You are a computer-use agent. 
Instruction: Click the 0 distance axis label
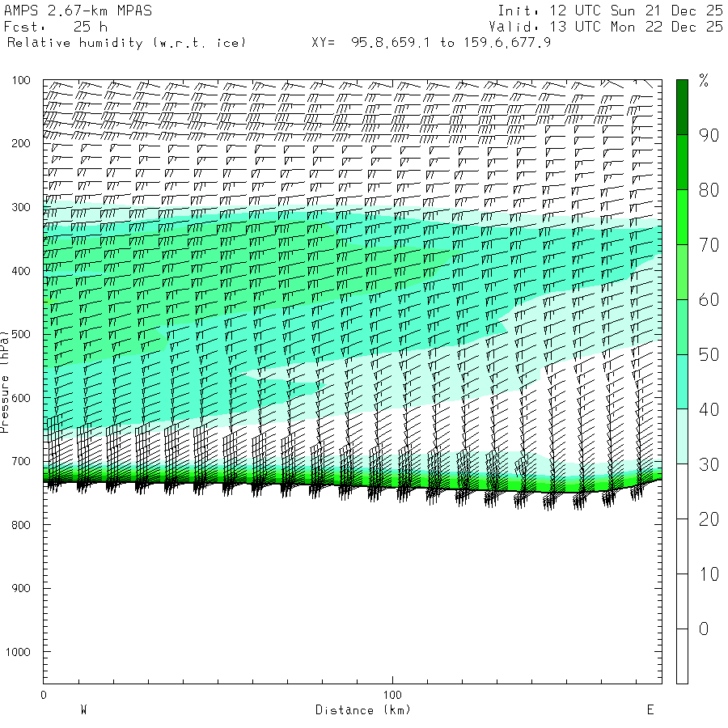44,695
